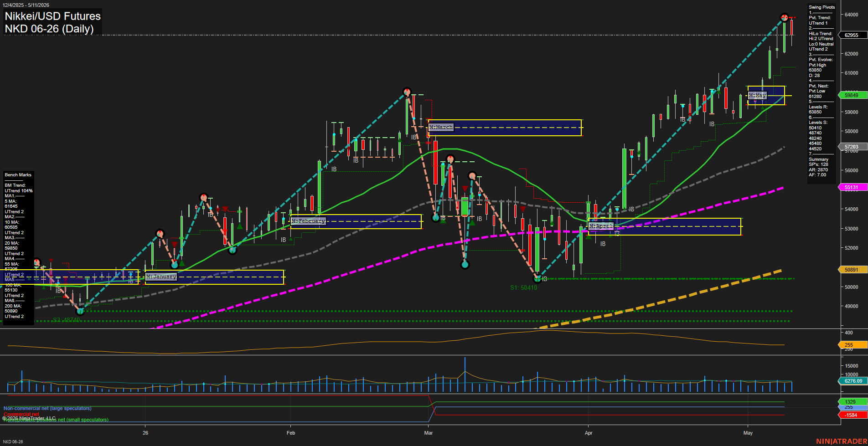The height and width of the screenshot is (446, 868).
Task: Click the 400 ATR axis label
Action: pos(848,333)
